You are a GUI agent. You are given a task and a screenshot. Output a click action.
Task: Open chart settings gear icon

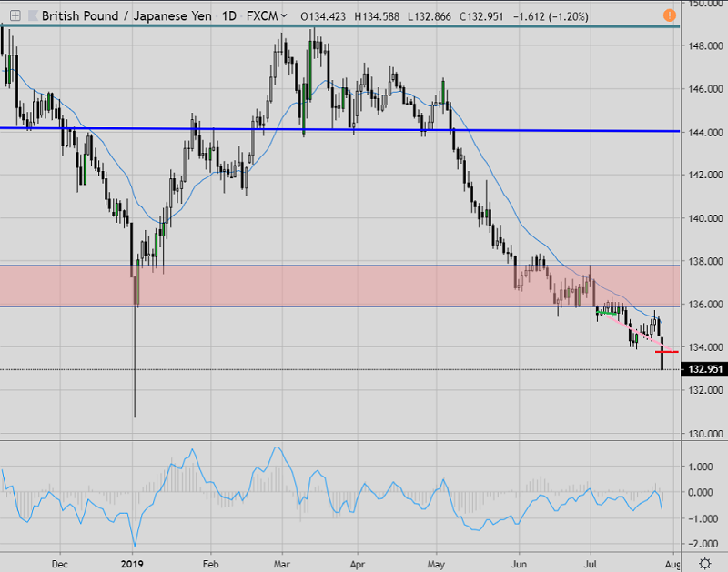pos(704,564)
